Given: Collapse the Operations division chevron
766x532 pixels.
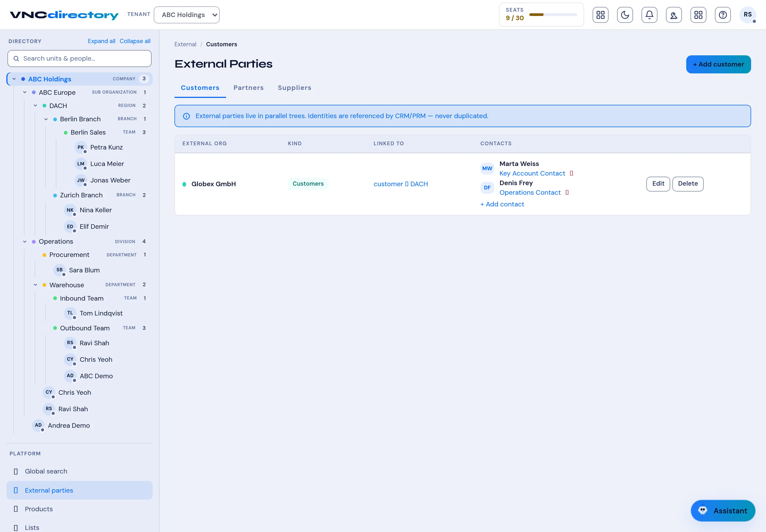Looking at the screenshot, I should click(x=25, y=242).
